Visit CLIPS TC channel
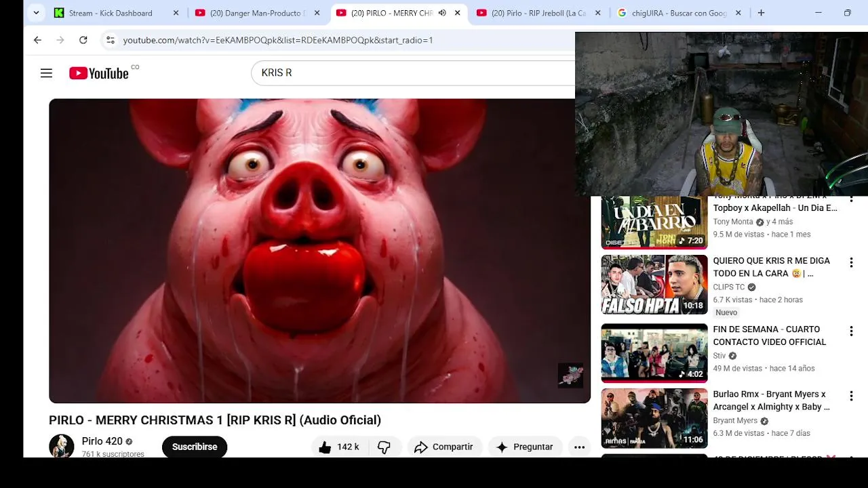Image resolution: width=868 pixels, height=488 pixels. pyautogui.click(x=729, y=287)
